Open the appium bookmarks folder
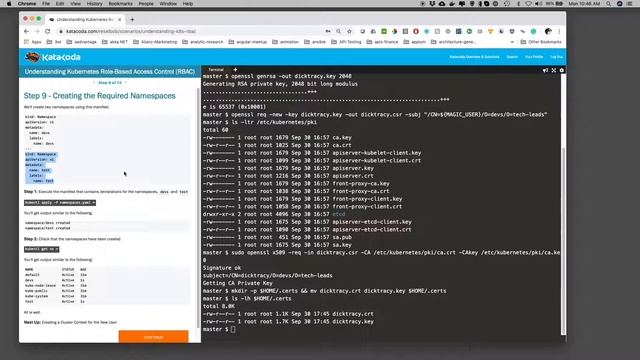This screenshot has height=360, width=640. coord(414,42)
